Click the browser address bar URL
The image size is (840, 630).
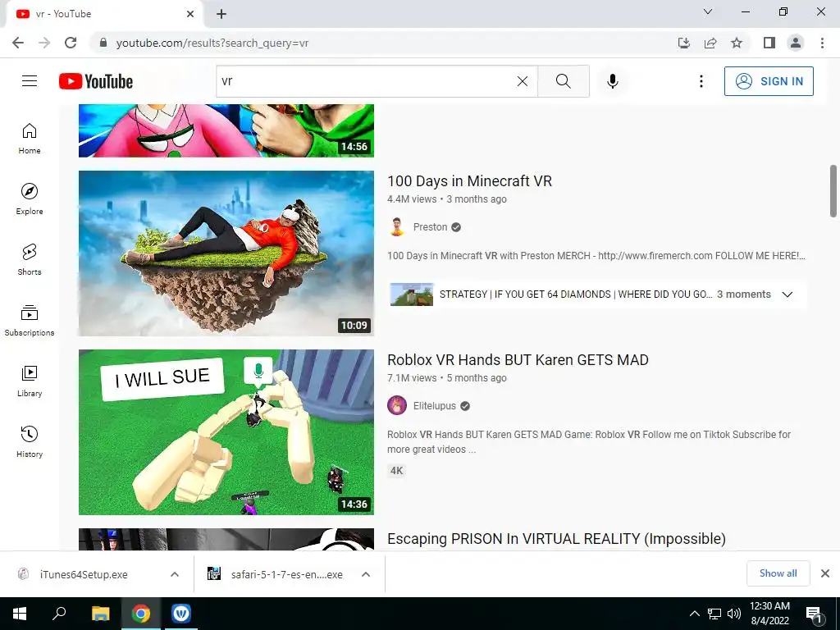212,43
